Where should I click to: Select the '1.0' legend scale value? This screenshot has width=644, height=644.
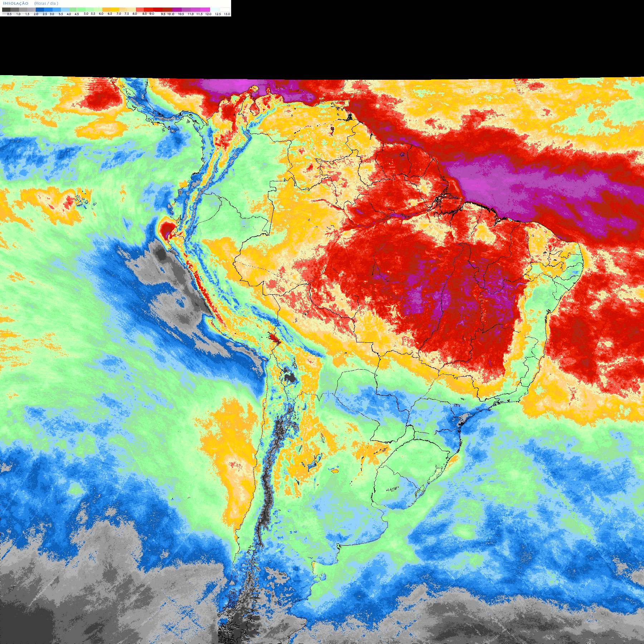[18, 14]
